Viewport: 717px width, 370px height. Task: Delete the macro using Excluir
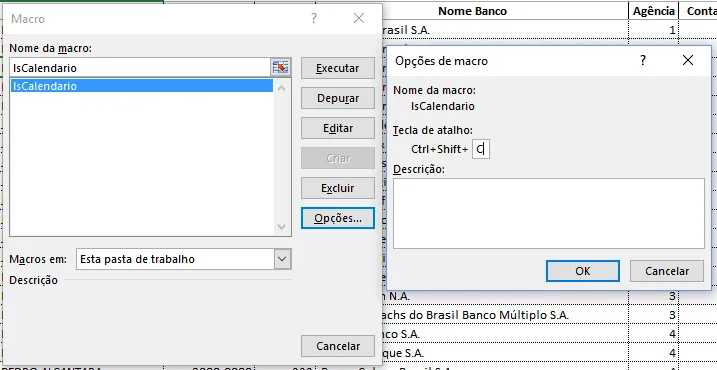(338, 188)
